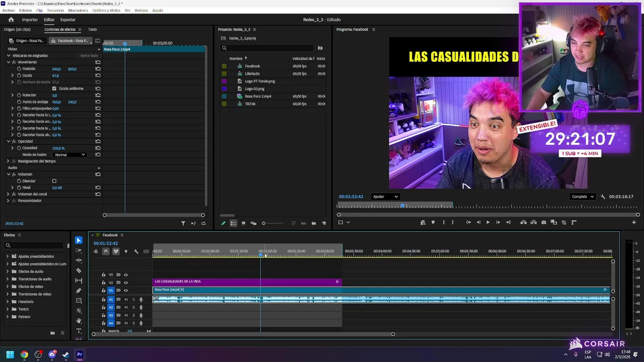Open the Secuencia menu

tap(55, 11)
